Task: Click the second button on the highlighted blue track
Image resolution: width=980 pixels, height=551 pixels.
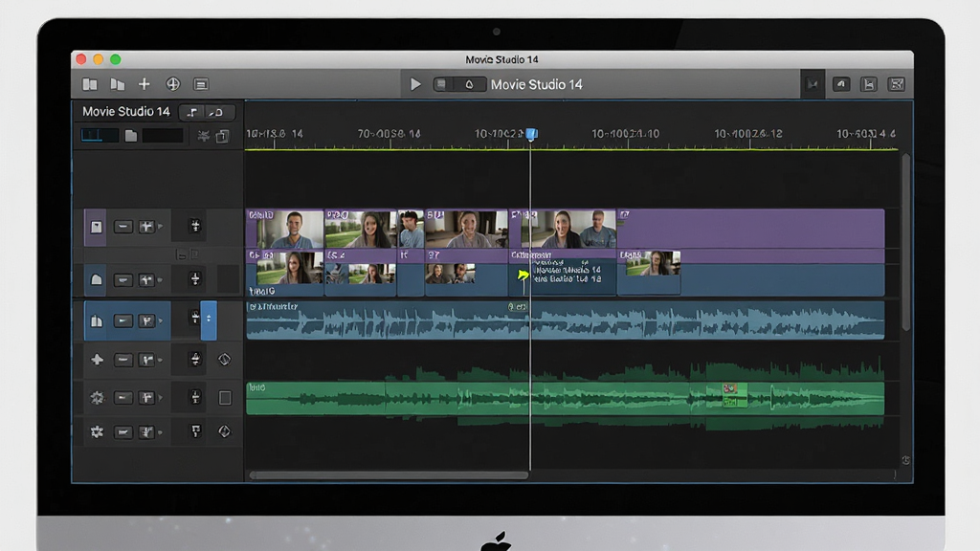Action: 146,321
